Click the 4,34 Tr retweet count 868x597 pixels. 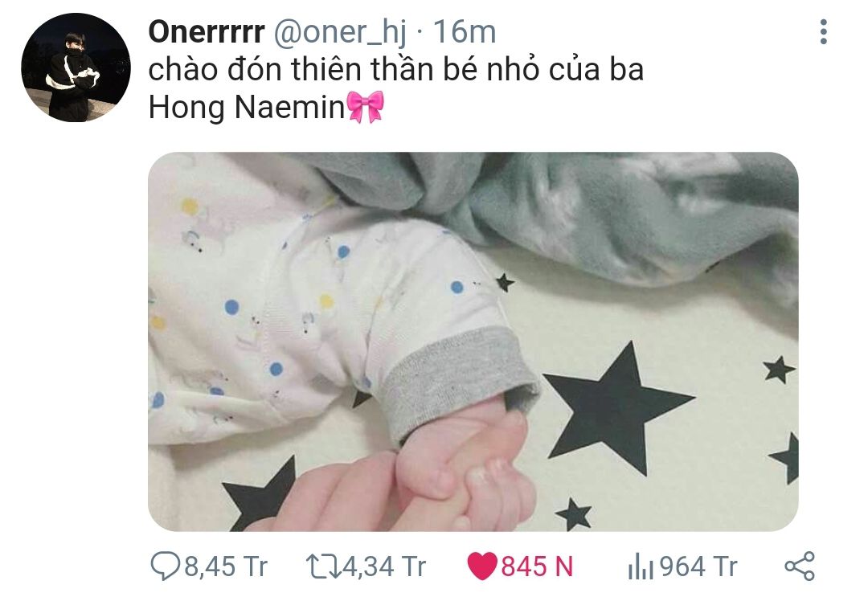tap(385, 566)
